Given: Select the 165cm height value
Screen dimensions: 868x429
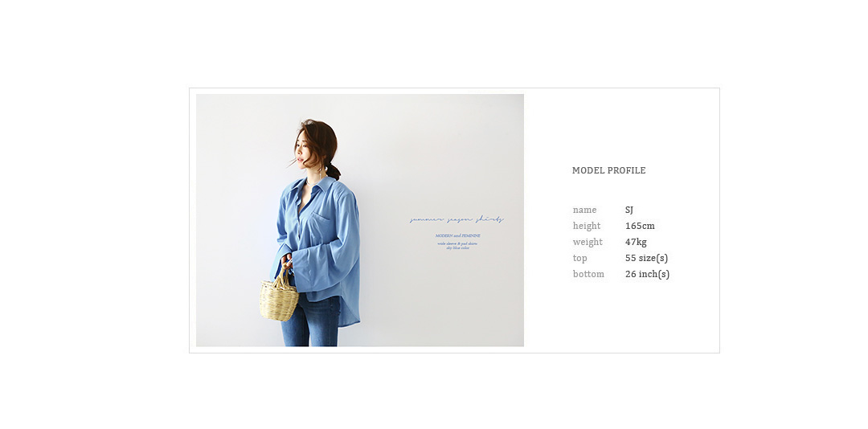Looking at the screenshot, I should tap(640, 226).
